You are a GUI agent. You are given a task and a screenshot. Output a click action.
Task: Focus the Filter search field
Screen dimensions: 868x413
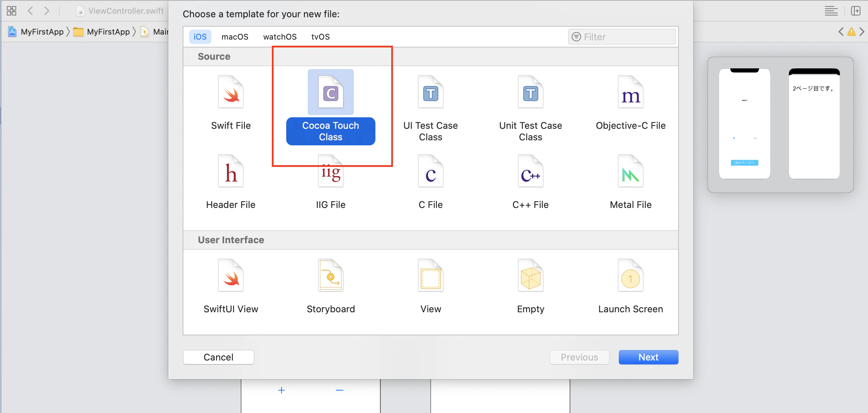(622, 37)
